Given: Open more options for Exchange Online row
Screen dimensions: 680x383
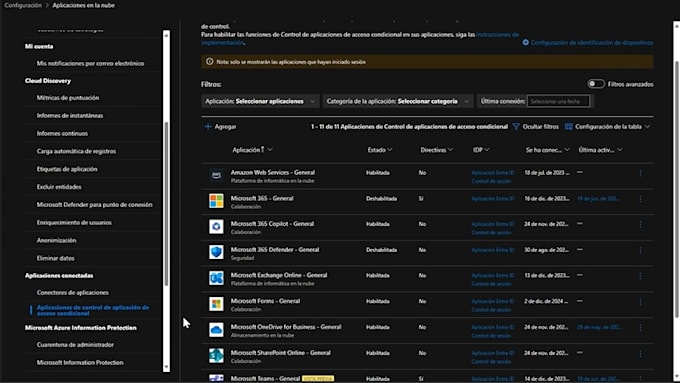Looking at the screenshot, I should [640, 276].
